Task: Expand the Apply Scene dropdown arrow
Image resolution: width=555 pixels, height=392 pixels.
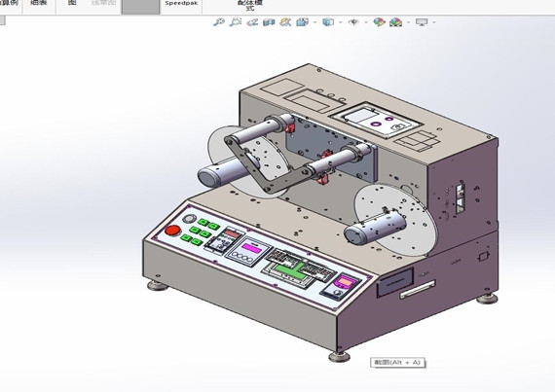Action: pos(409,22)
